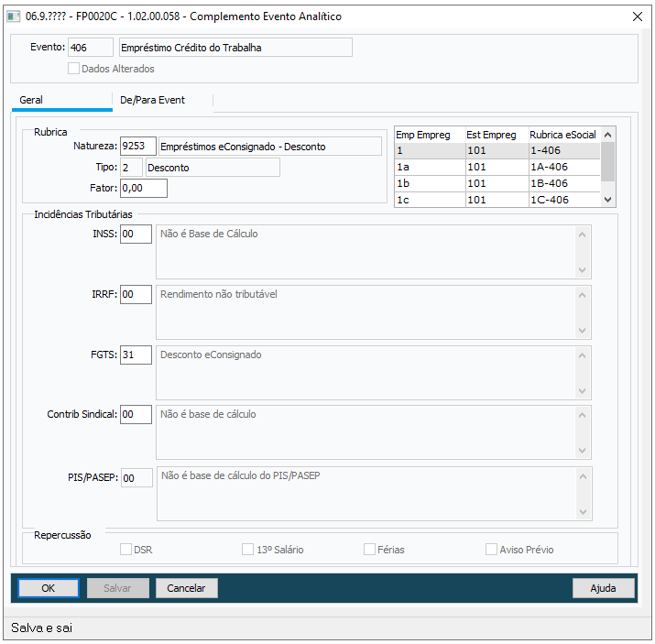Click the Salva e sai status bar text

click(x=42, y=628)
